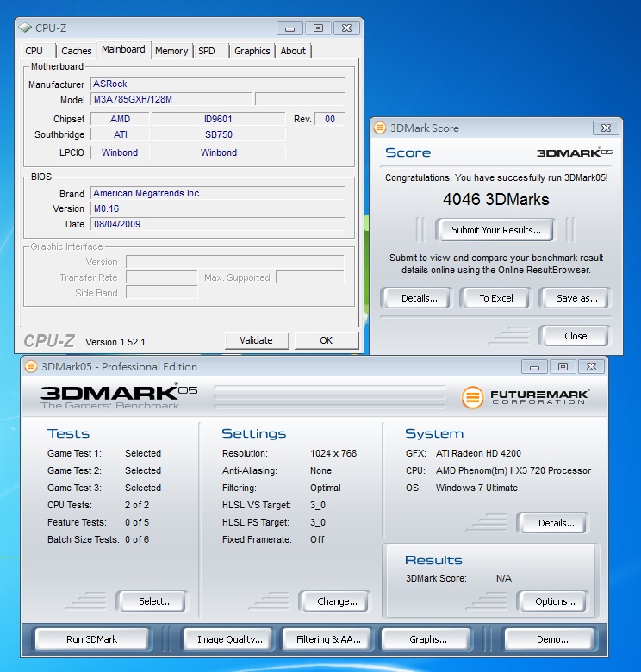The height and width of the screenshot is (672, 641).
Task: Click the BIOS Brand American Megatrends field
Action: [x=218, y=193]
